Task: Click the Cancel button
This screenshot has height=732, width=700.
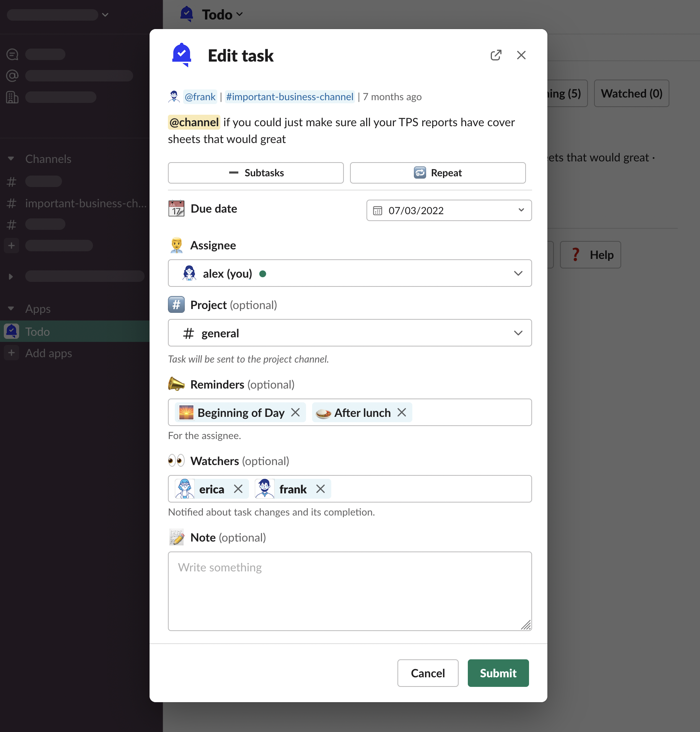Action: [x=428, y=673]
